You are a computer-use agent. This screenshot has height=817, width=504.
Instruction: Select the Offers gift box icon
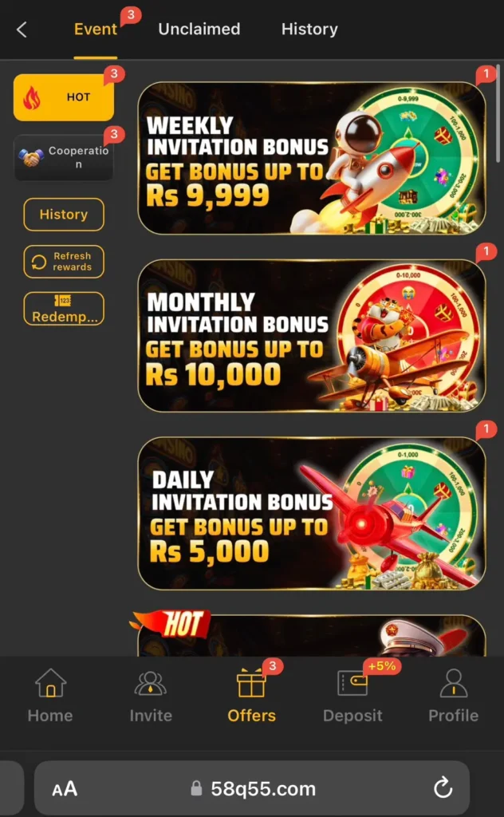(251, 683)
